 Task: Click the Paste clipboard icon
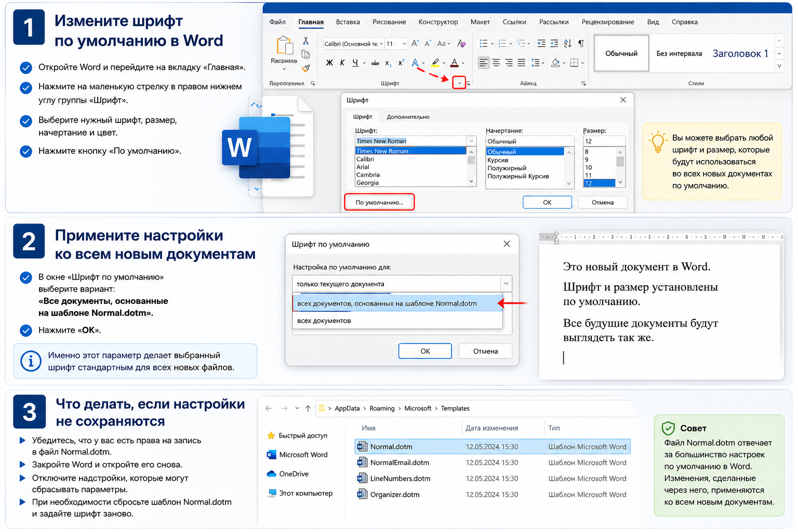pyautogui.click(x=284, y=46)
